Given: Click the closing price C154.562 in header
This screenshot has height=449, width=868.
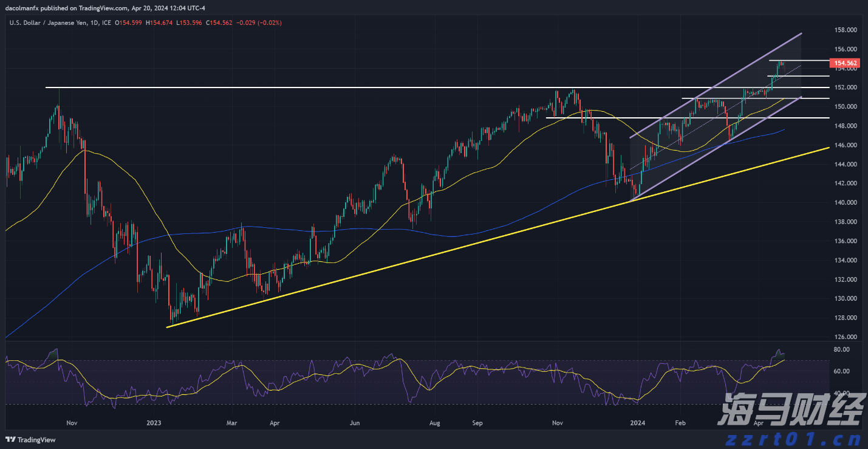Looking at the screenshot, I should (x=220, y=22).
